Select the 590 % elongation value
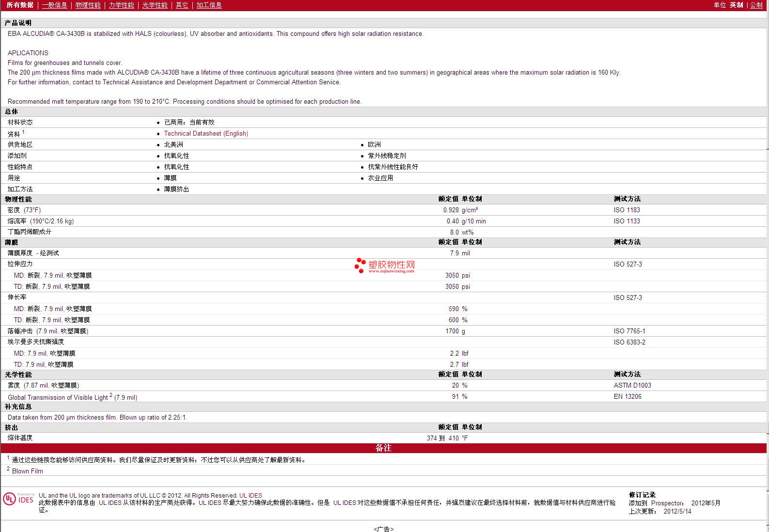The width and height of the screenshot is (769, 532). click(458, 309)
